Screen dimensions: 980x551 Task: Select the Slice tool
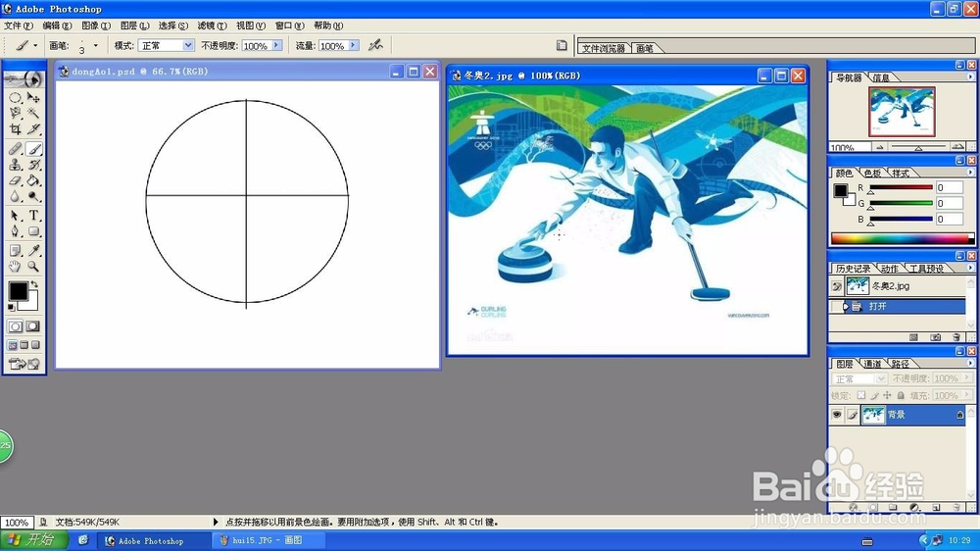33,129
